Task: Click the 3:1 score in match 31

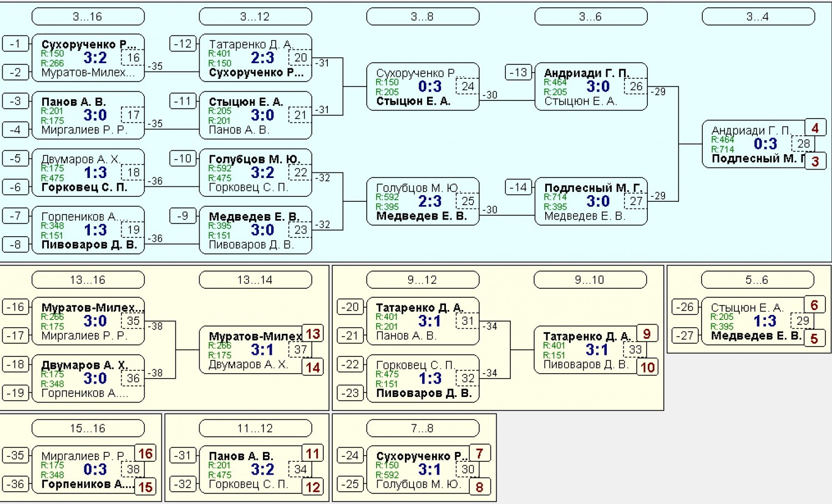Action: pyautogui.click(x=430, y=321)
